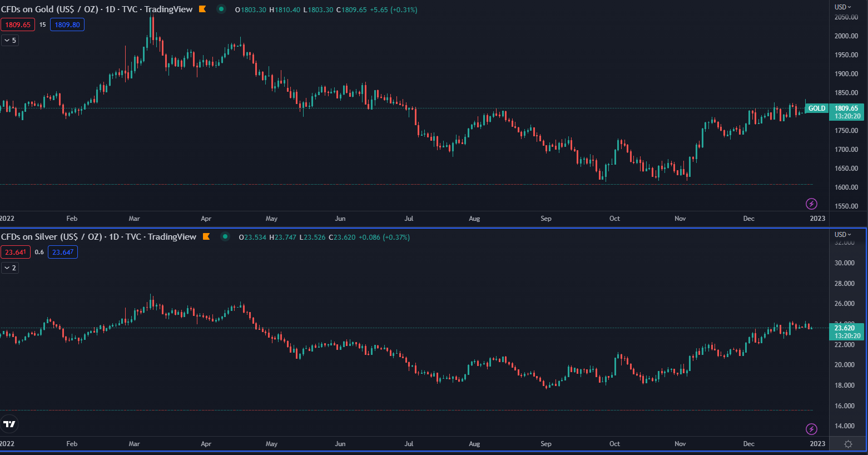
Task: Click the red 1809.65 sell button
Action: coord(18,24)
